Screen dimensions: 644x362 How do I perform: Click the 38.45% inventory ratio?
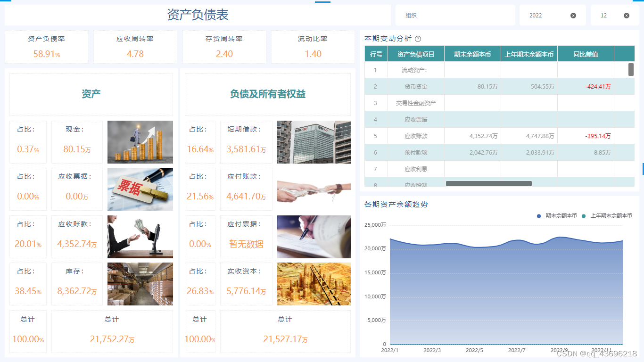28,291
